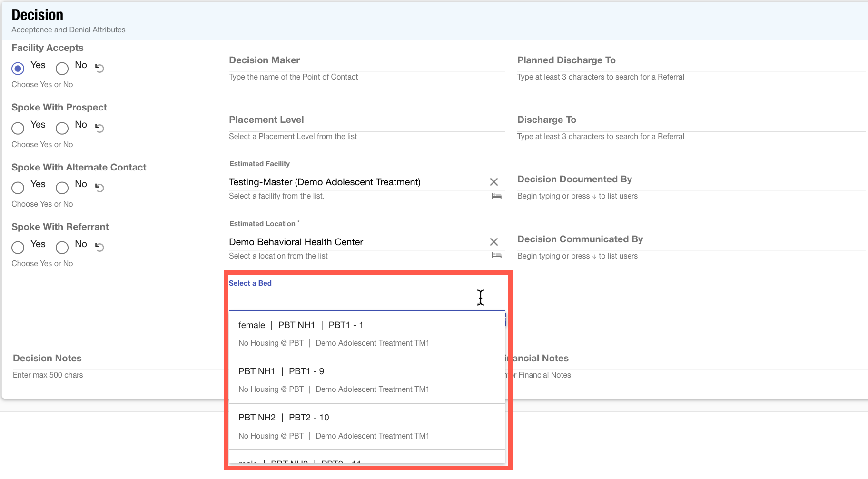Select No for Spoke With Referrant
This screenshot has width=868, height=479.
coord(62,248)
